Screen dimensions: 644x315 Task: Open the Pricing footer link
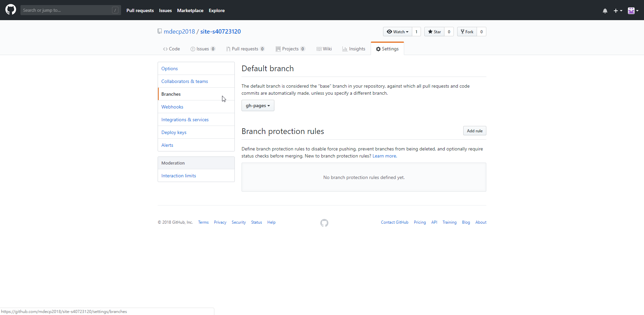[420, 222]
